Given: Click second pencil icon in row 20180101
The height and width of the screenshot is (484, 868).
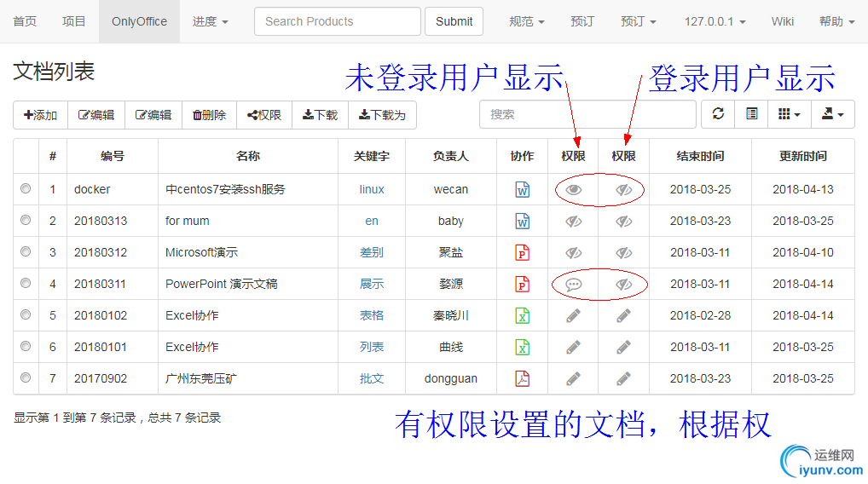Looking at the screenshot, I should point(624,347).
